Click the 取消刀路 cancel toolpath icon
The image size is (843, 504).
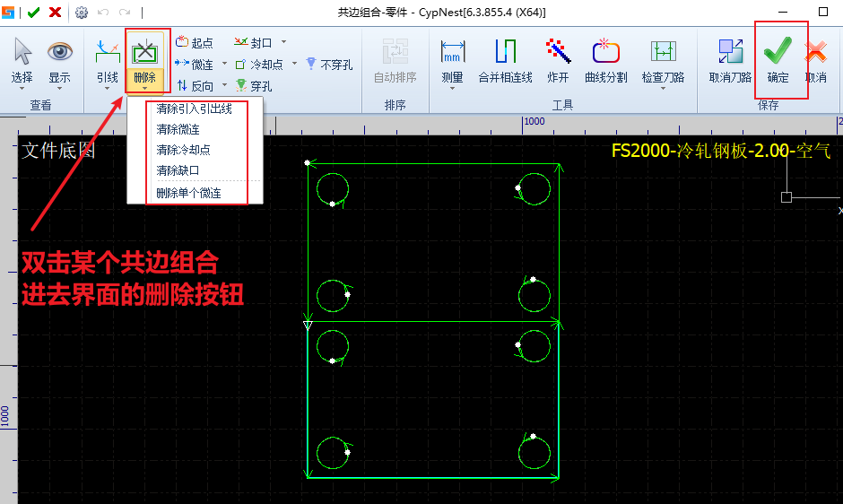pos(730,52)
